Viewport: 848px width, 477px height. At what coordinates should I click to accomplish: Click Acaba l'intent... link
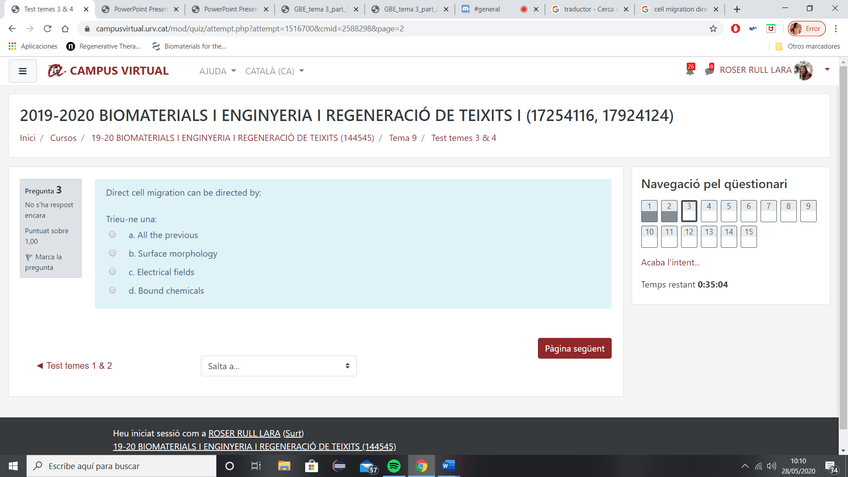tap(670, 262)
